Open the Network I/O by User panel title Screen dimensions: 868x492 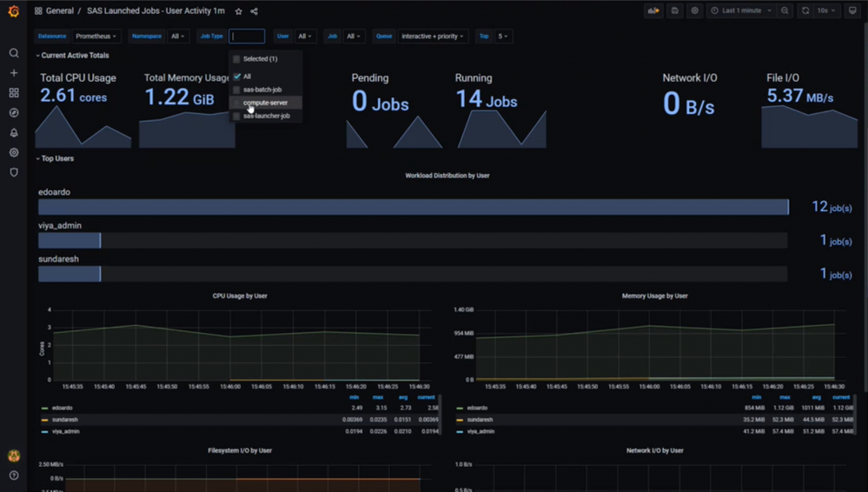click(x=654, y=450)
